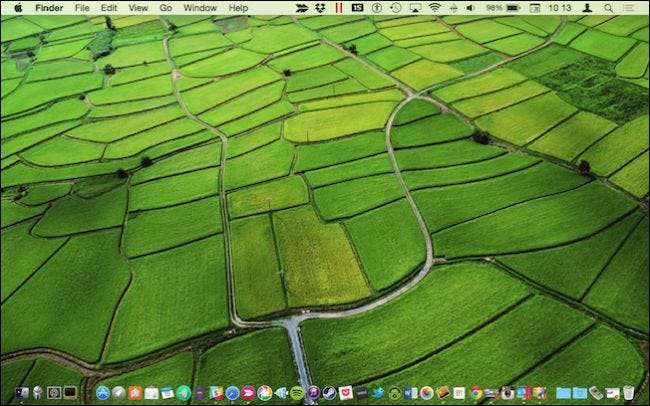Open Twitter bird app in Dock
This screenshot has width=650, height=406.
378,393
